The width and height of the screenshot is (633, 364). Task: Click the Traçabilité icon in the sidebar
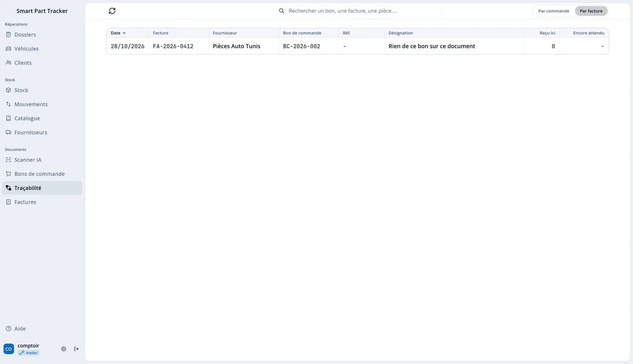[x=8, y=188]
